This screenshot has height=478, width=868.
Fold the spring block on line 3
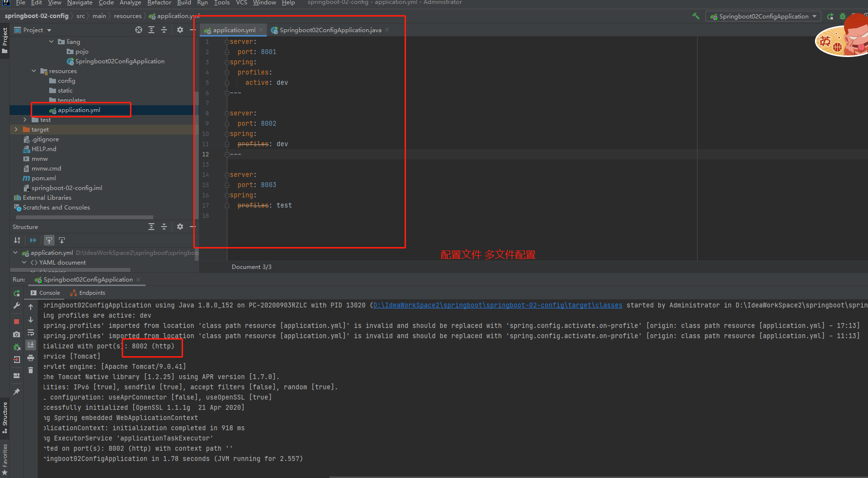(x=227, y=62)
